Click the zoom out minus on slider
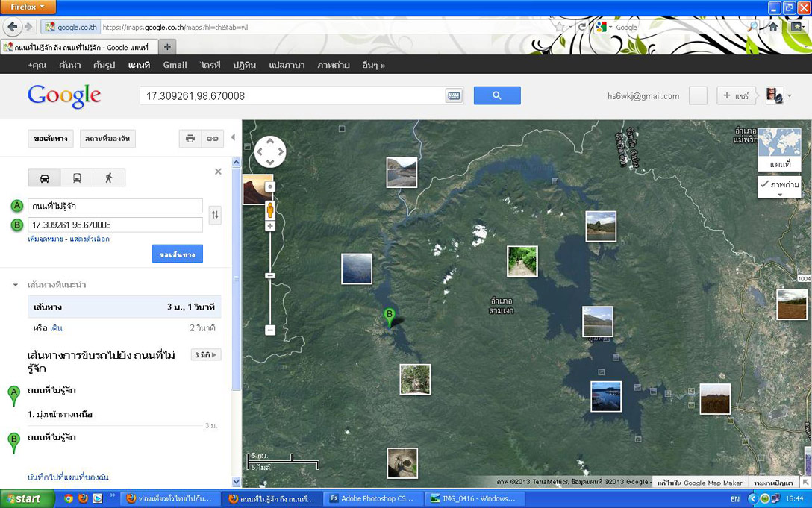 point(270,330)
